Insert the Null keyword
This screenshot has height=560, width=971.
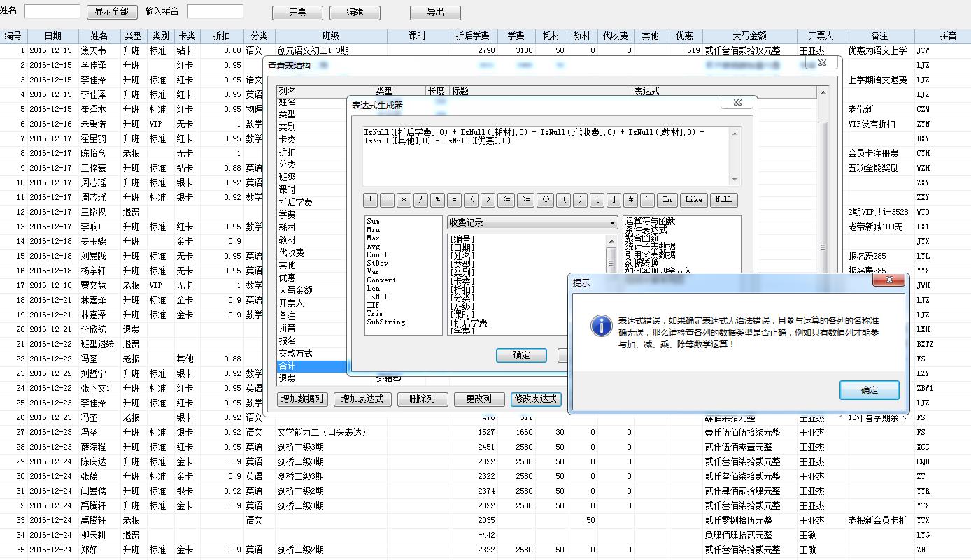pos(724,200)
